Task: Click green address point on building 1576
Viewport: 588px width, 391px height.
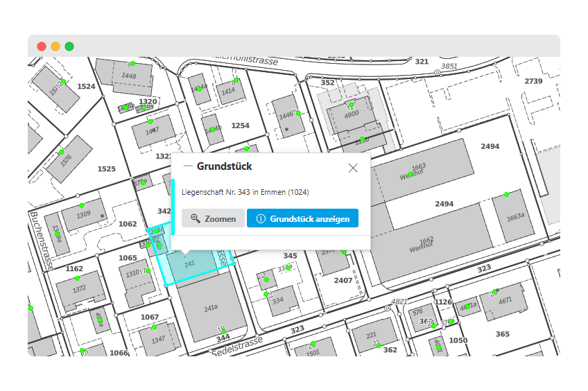Action: point(61,153)
